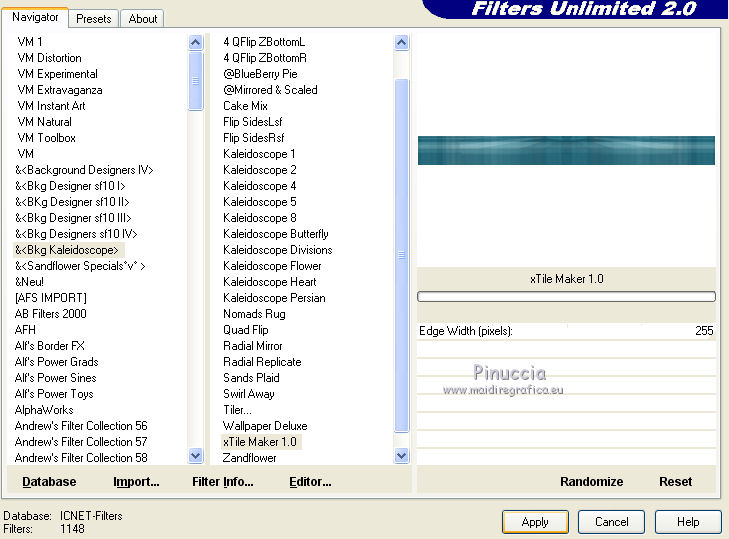This screenshot has height=539, width=729.
Task: Click the Cancel button
Action: click(x=611, y=522)
